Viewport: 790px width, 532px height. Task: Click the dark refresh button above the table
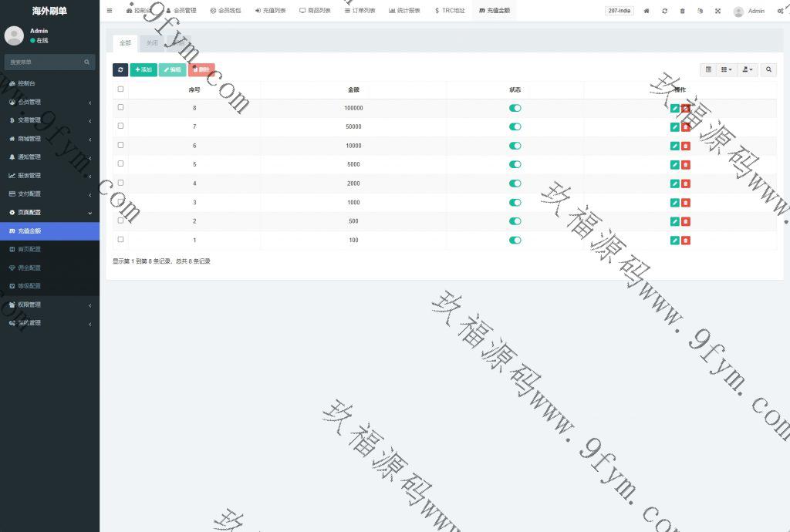120,69
